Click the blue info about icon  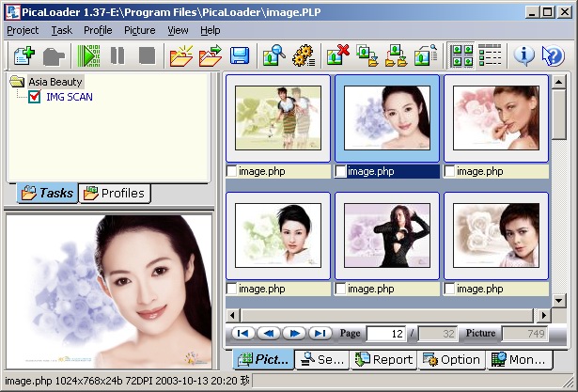point(524,55)
